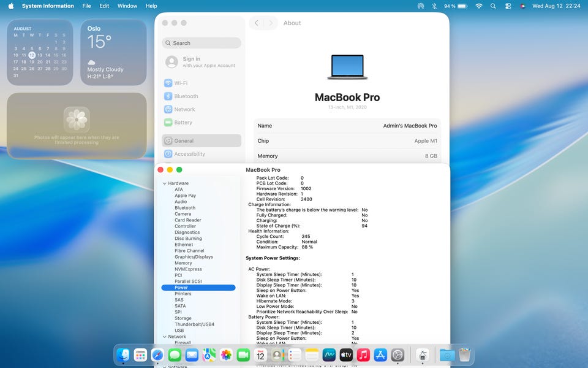This screenshot has width=588, height=368.
Task: Select Bluetooth in System Settings sidebar
Action: (x=202, y=96)
